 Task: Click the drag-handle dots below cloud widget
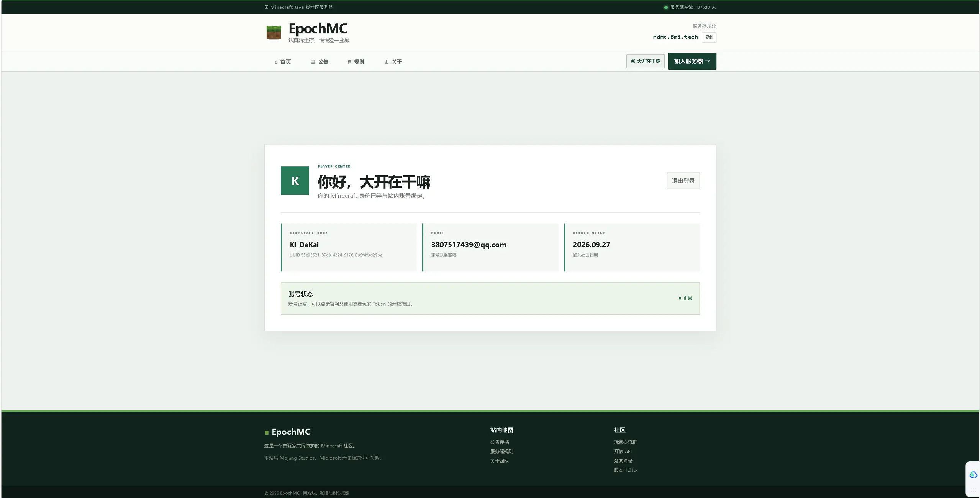[973, 490]
